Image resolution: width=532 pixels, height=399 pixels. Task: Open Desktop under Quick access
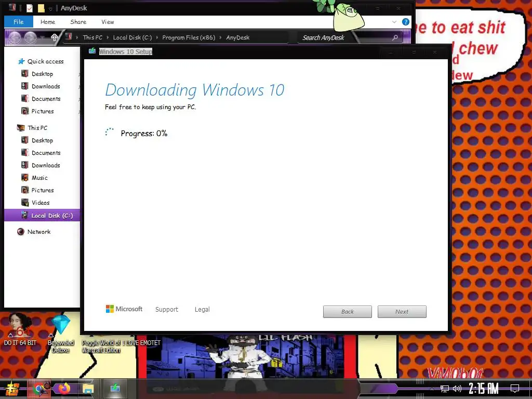click(42, 74)
